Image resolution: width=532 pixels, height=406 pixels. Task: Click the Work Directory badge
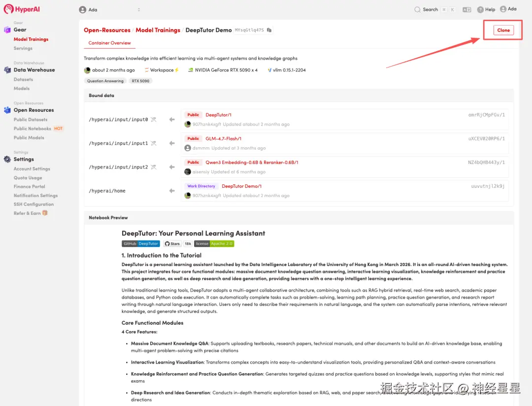click(x=201, y=186)
